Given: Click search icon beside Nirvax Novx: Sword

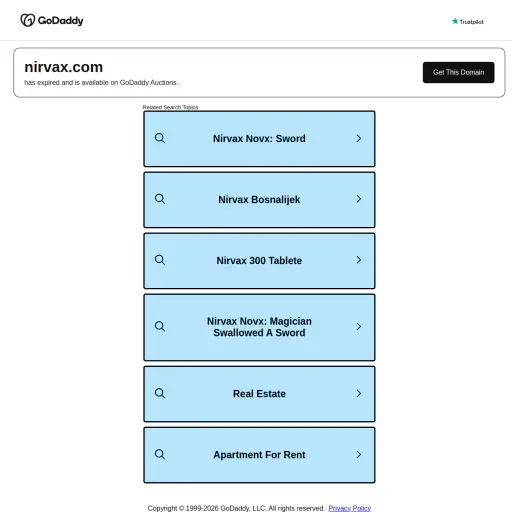Looking at the screenshot, I should [x=160, y=138].
